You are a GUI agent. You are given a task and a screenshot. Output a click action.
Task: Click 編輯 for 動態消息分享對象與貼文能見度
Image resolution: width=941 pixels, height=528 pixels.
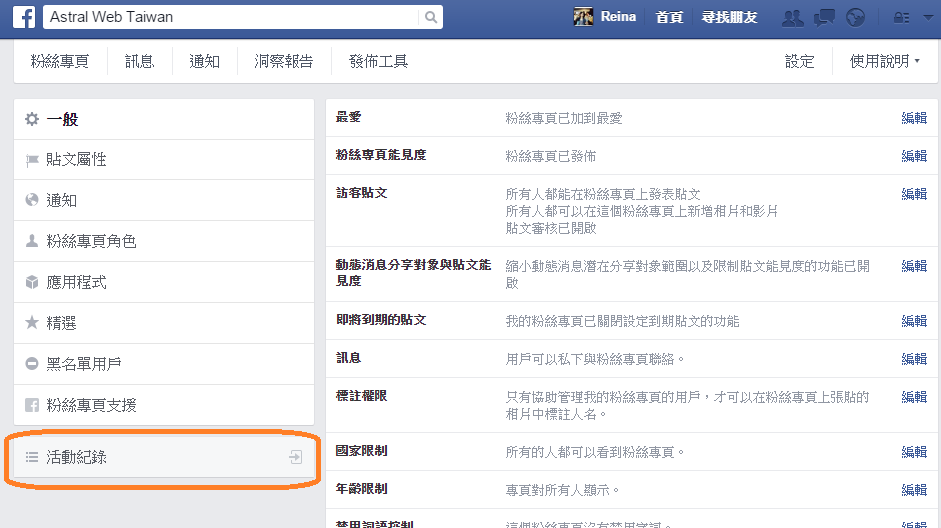tap(914, 266)
